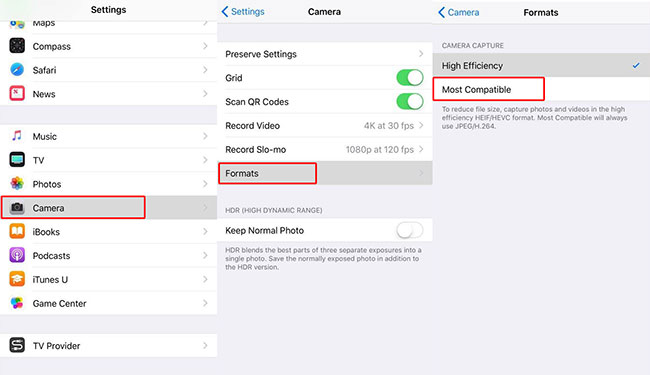Open iBooks settings row
Screen dimensions: 650x375
pyautogui.click(x=109, y=232)
